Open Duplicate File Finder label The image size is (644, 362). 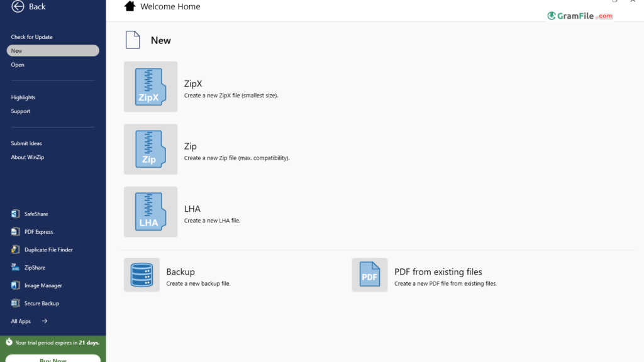pyautogui.click(x=48, y=250)
